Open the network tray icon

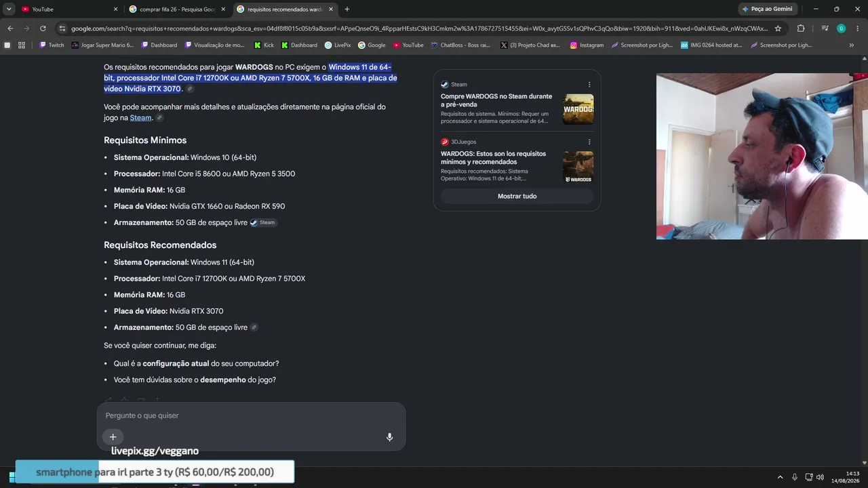[x=809, y=477]
